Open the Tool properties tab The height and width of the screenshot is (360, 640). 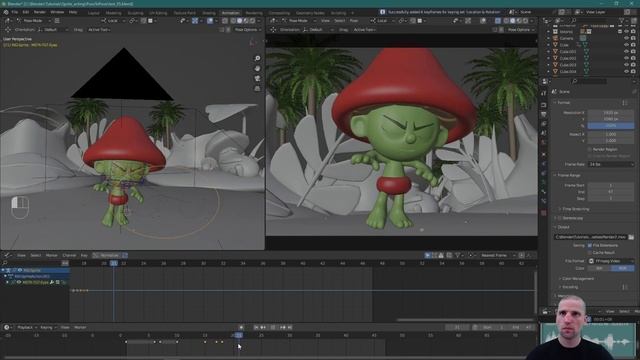(544, 93)
